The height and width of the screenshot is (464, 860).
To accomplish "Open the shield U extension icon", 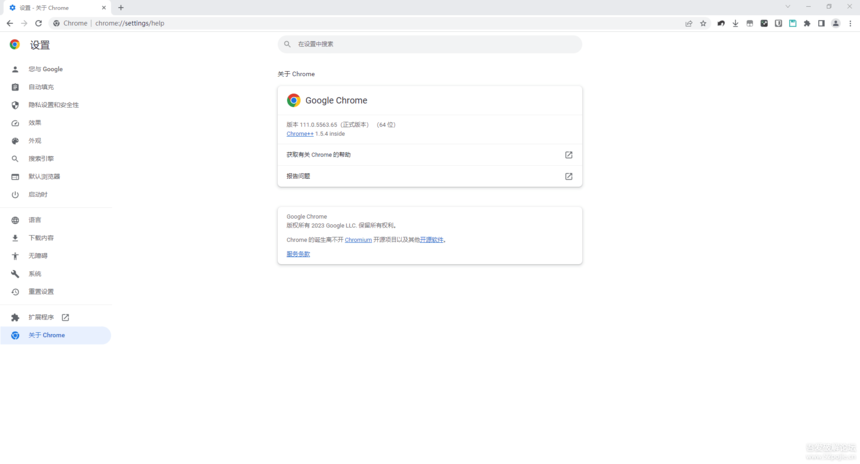I will pos(778,24).
